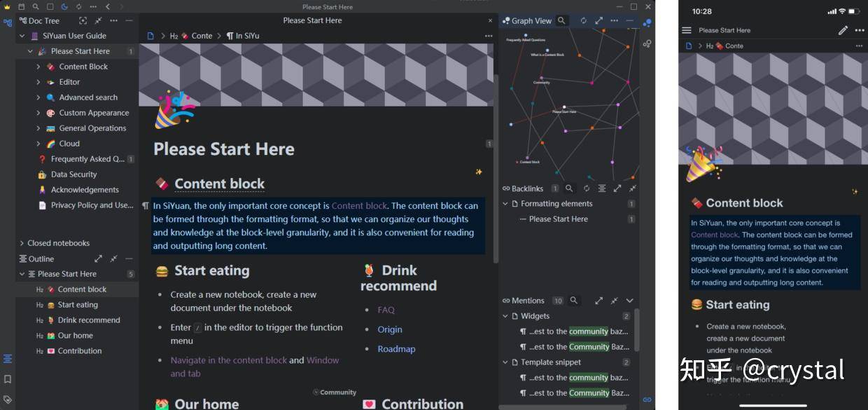
Task: Expand Custom Appearance tree item
Action: (x=38, y=113)
